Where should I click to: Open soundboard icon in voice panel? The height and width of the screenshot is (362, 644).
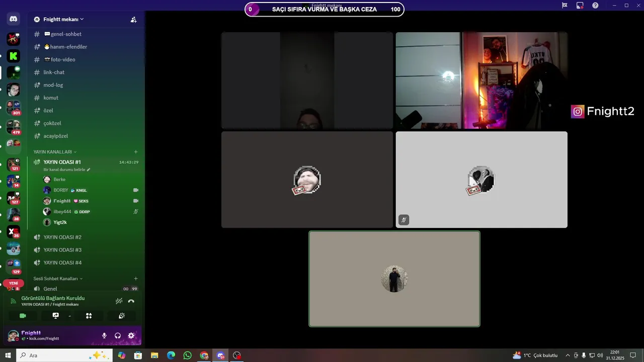(121, 316)
